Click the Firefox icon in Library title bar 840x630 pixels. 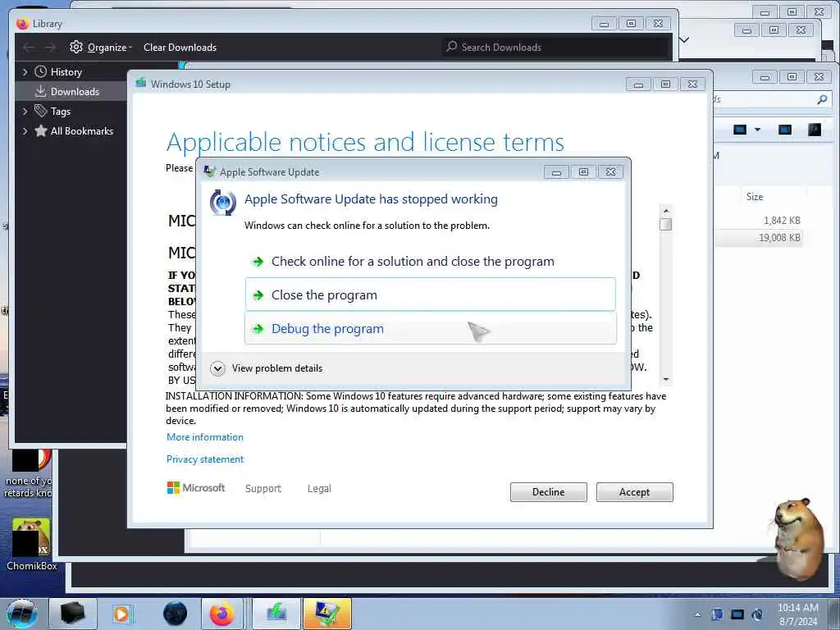coord(22,24)
